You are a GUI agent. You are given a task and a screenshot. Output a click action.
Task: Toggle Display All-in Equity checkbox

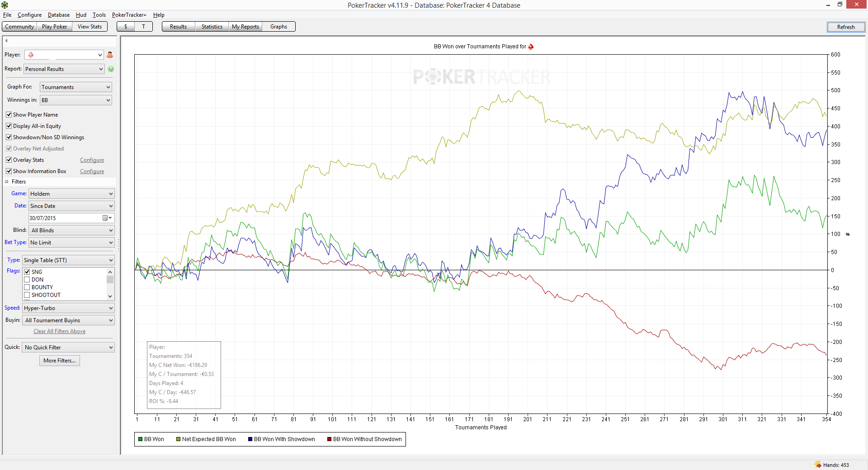9,126
